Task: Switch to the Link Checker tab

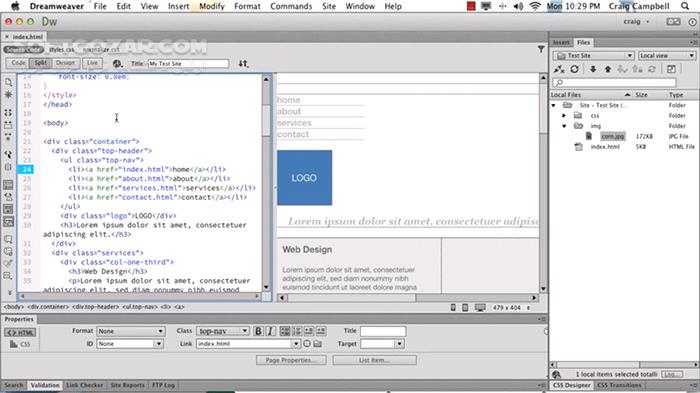Action: click(84, 385)
